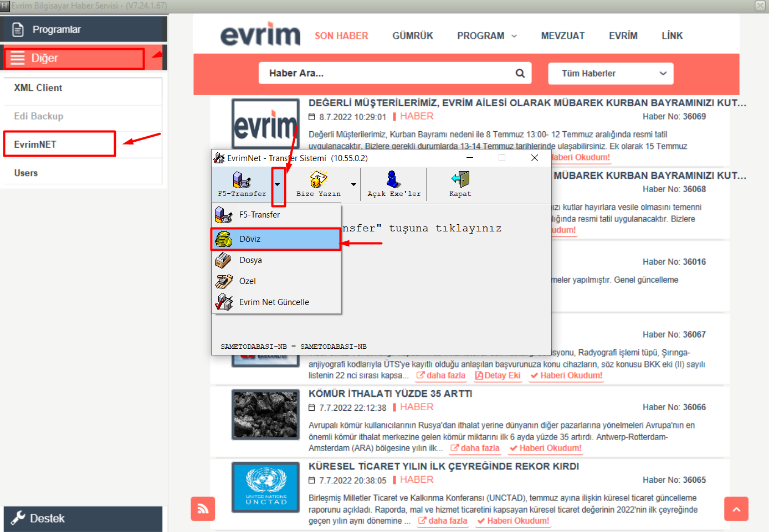Open MEVZUAT navigation item
This screenshot has width=769, height=532.
pos(563,36)
